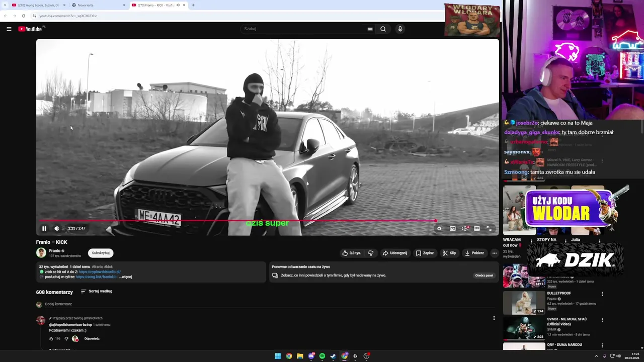The width and height of the screenshot is (644, 362).
Task: Open Steam from the taskbar
Action: (333, 356)
